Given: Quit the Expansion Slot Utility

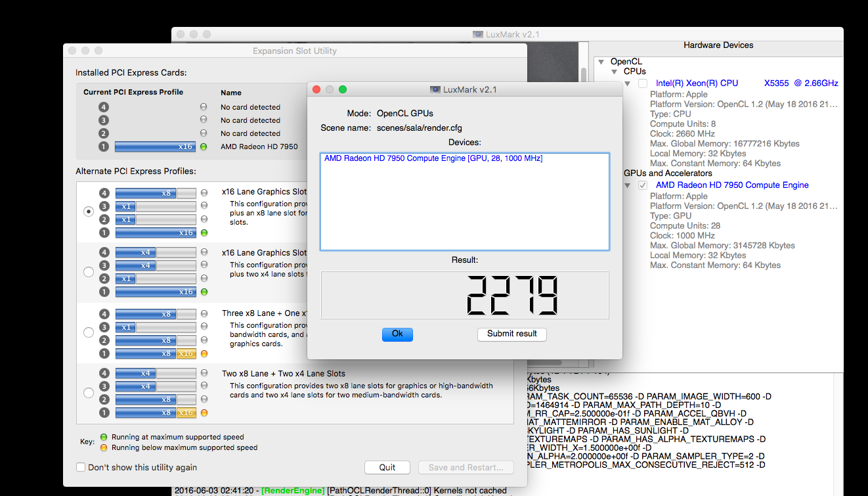Looking at the screenshot, I should pyautogui.click(x=387, y=467).
